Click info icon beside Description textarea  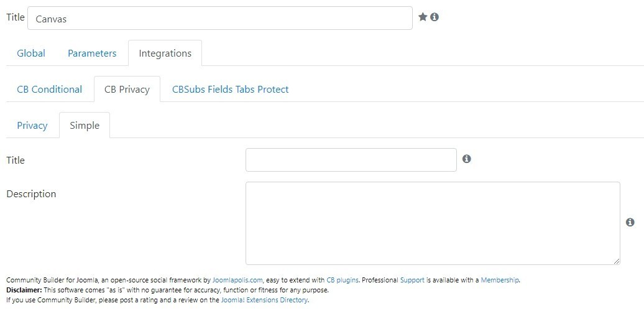click(630, 222)
